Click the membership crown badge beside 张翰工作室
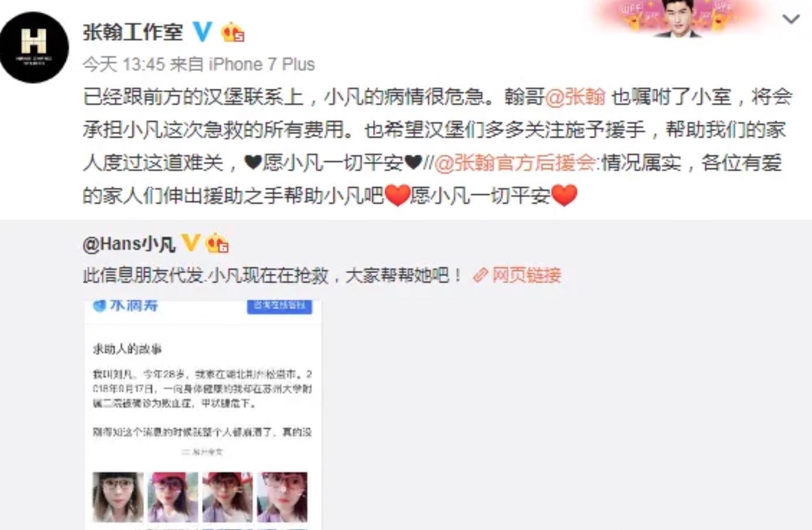The width and height of the screenshot is (812, 530). click(x=232, y=32)
